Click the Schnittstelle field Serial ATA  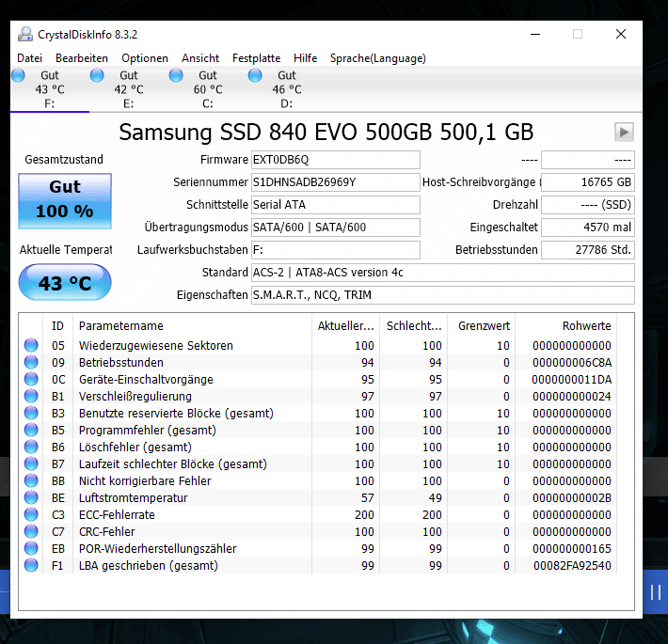(335, 205)
